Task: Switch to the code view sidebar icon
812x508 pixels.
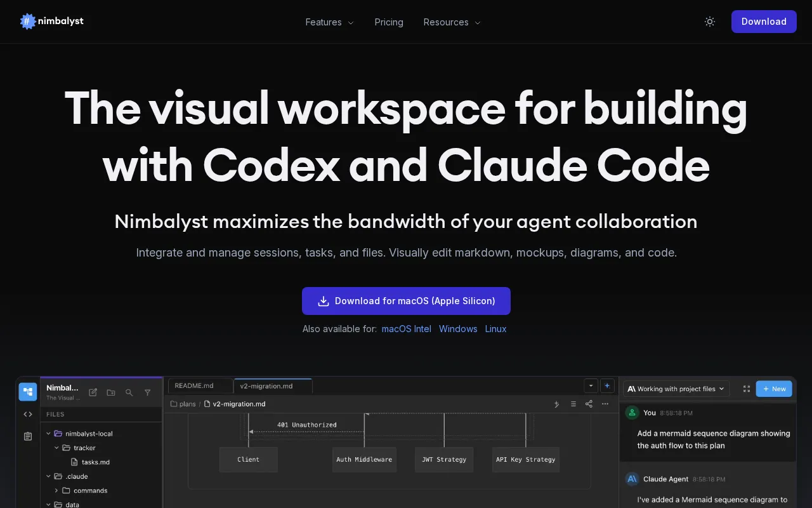Action: tap(28, 414)
